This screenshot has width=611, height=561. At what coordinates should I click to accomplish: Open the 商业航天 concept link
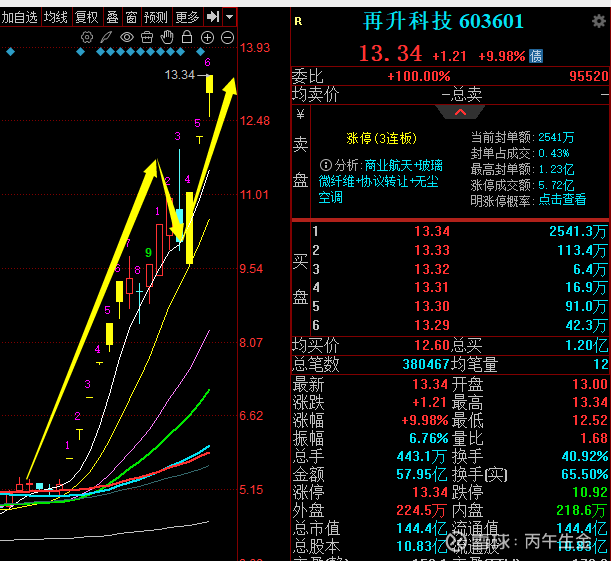pyautogui.click(x=390, y=165)
